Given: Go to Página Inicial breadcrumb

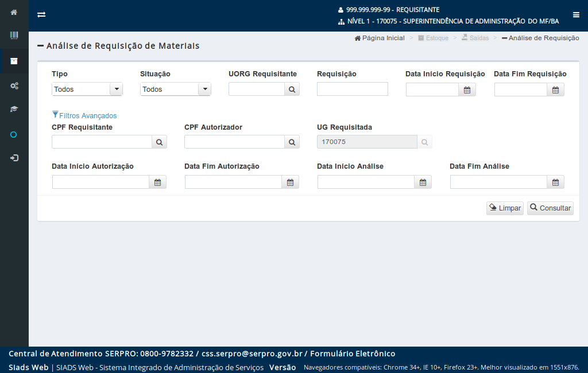Looking at the screenshot, I should click(x=380, y=38).
